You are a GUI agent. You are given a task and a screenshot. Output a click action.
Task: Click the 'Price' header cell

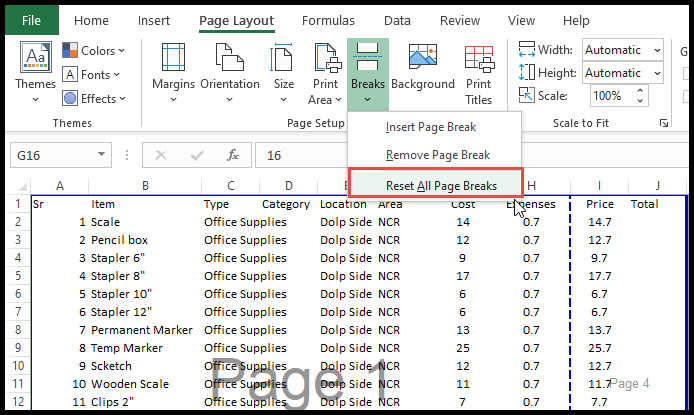click(x=599, y=204)
